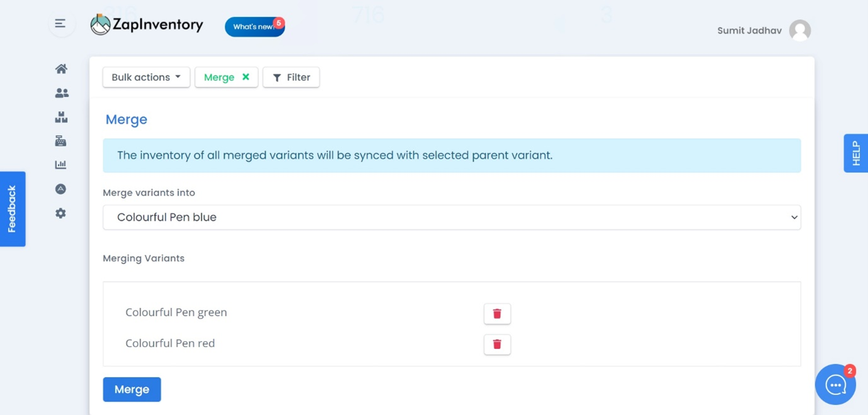Viewport: 868px width, 415px height.
Task: Click the user profile avatar
Action: pyautogui.click(x=800, y=30)
